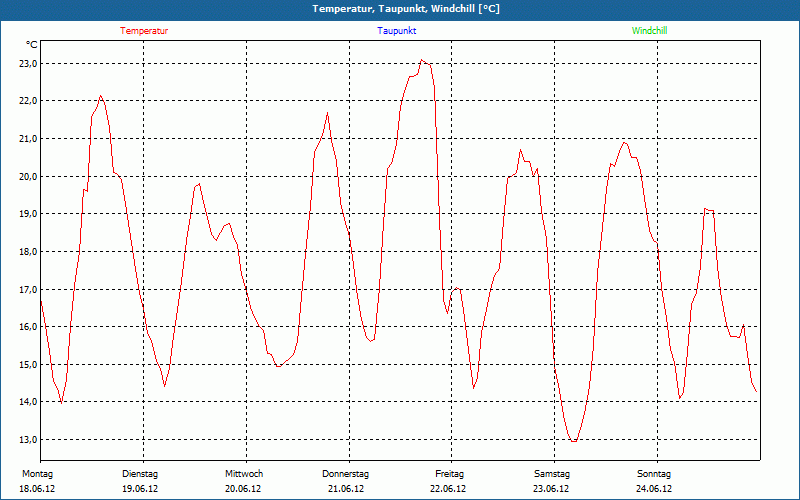This screenshot has height=500, width=800.
Task: Click the 23,0 y-axis value
Action: pos(28,63)
